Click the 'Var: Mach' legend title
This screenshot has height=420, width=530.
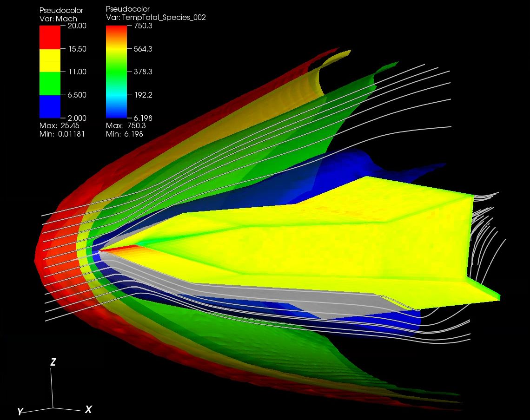[x=58, y=19]
